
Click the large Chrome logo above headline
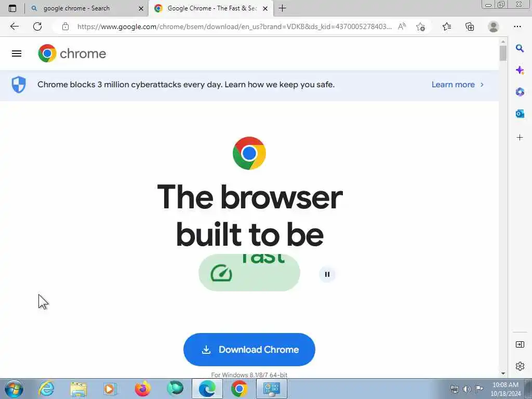point(249,153)
